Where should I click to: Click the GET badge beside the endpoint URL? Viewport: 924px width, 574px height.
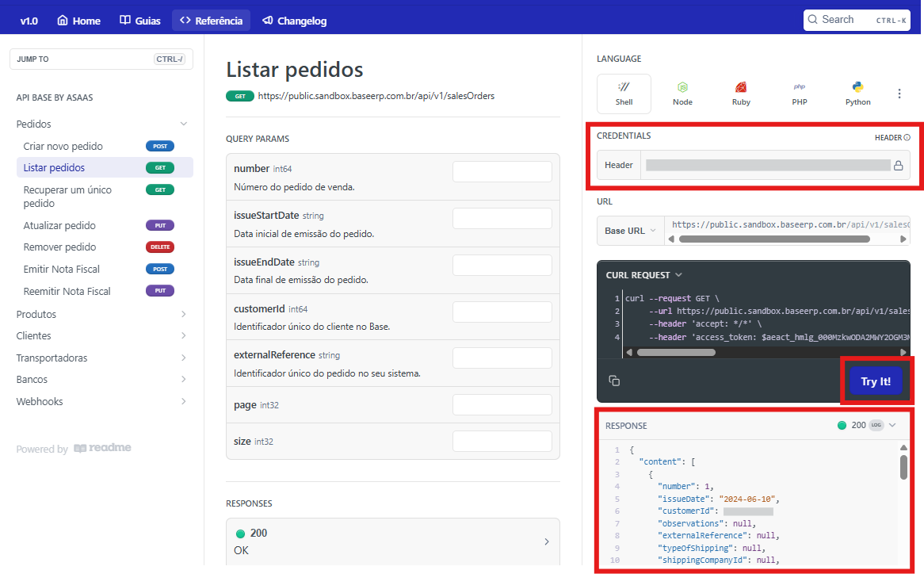pos(240,96)
